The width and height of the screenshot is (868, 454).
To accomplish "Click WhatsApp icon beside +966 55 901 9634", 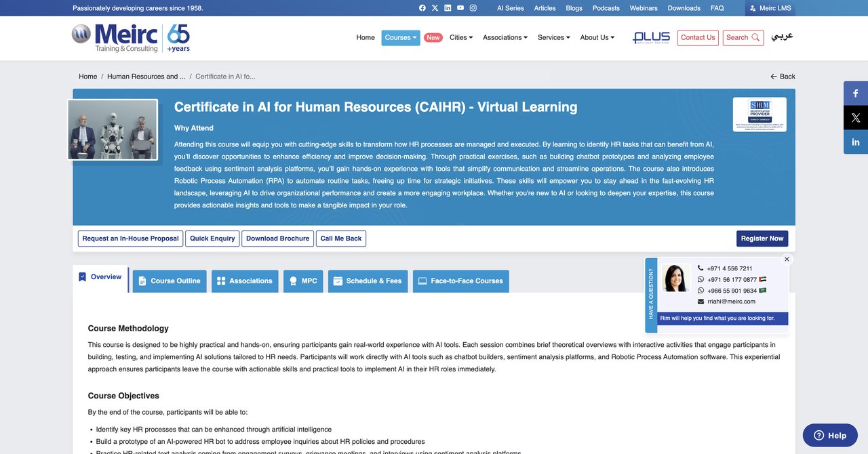I will pos(701,291).
